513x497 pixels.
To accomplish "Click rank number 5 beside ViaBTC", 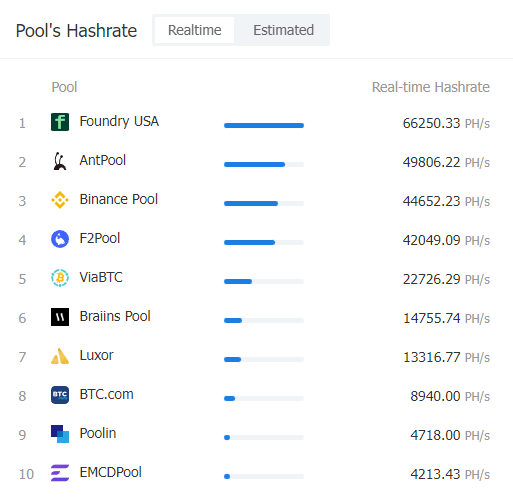I will coord(22,279).
